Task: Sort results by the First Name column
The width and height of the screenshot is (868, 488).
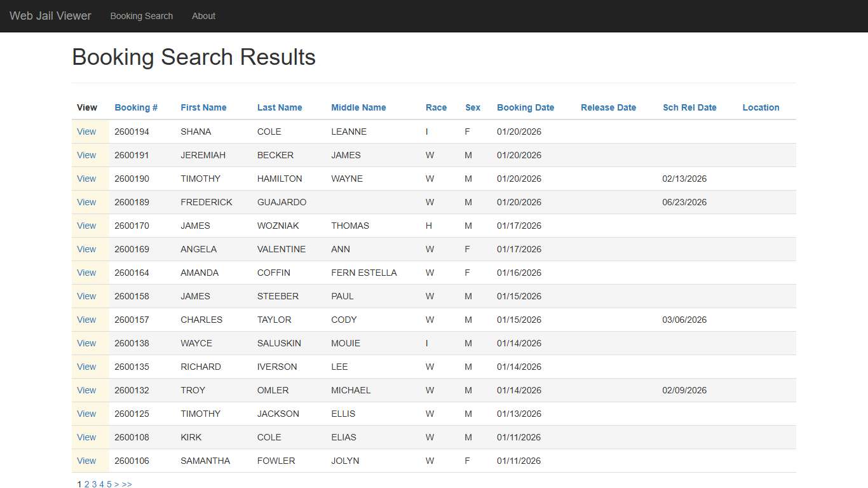Action: click(x=203, y=107)
